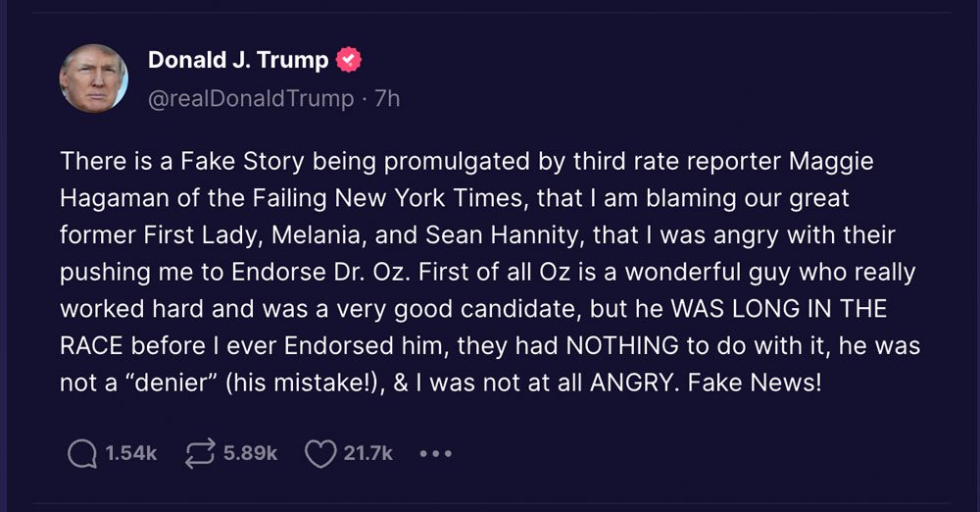
Task: Click the 7h post timestamp
Action: pos(387,99)
